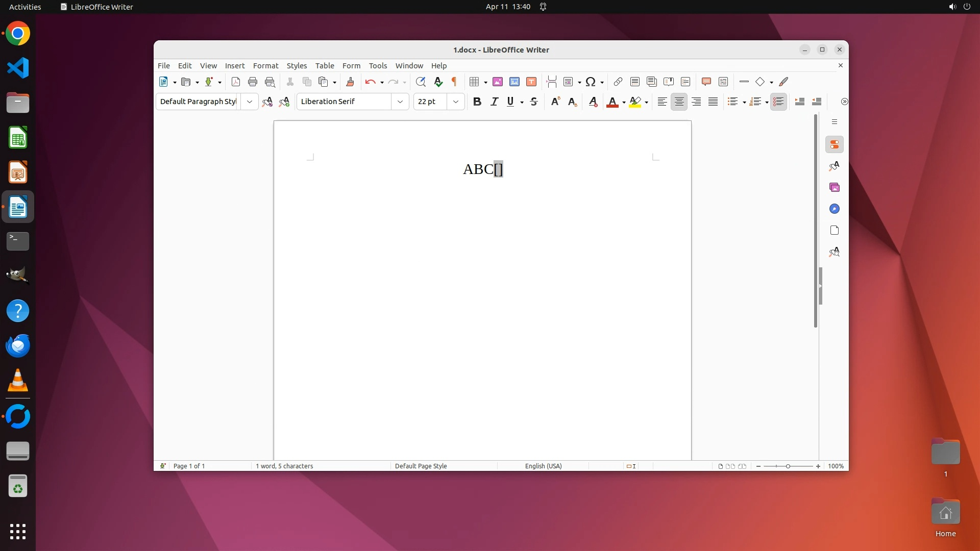The height and width of the screenshot is (551, 980).
Task: Toggle Bold formatting
Action: point(477,102)
